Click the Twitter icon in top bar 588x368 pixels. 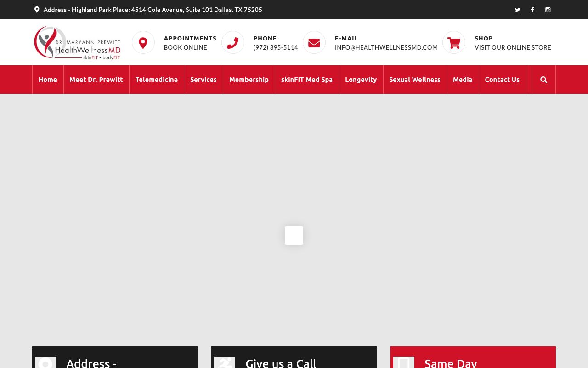pos(517,10)
